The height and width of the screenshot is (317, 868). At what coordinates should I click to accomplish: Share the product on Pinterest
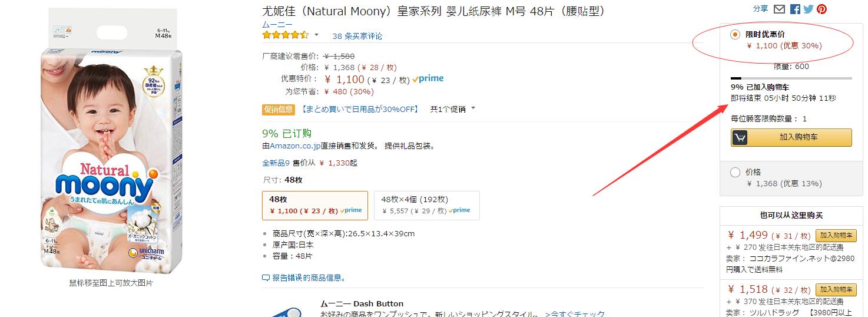click(821, 9)
